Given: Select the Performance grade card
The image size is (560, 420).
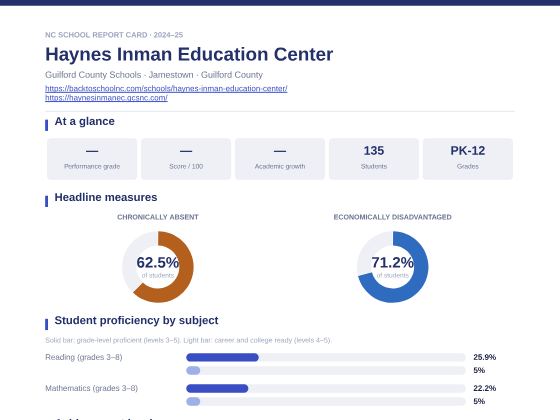Looking at the screenshot, I should pyautogui.click(x=92, y=159).
